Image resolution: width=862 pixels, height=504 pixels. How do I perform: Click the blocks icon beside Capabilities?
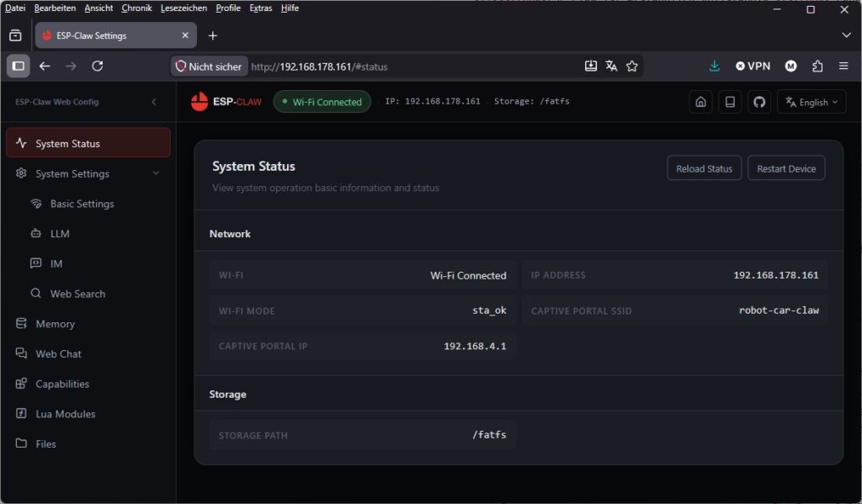[x=21, y=383]
